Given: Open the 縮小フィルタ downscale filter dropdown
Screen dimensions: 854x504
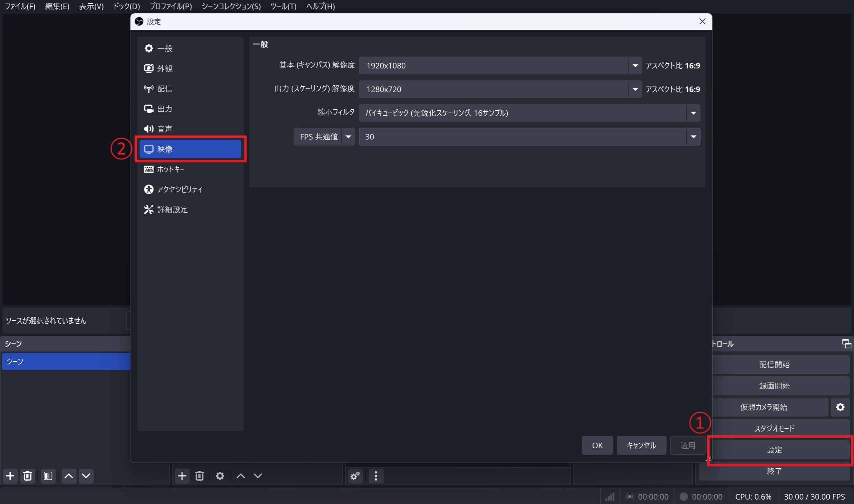Looking at the screenshot, I should 529,113.
